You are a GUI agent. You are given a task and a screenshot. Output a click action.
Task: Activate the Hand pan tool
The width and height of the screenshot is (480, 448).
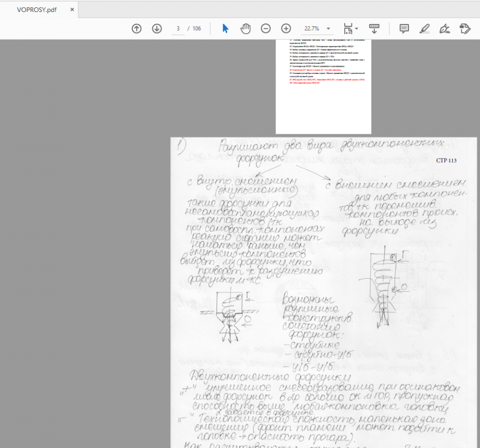[245, 29]
